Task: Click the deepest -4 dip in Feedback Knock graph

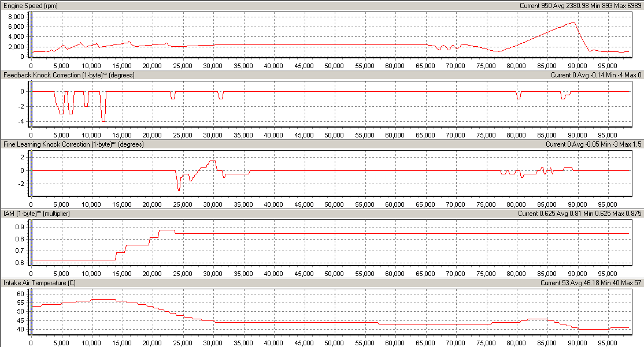Action: pyautogui.click(x=103, y=121)
